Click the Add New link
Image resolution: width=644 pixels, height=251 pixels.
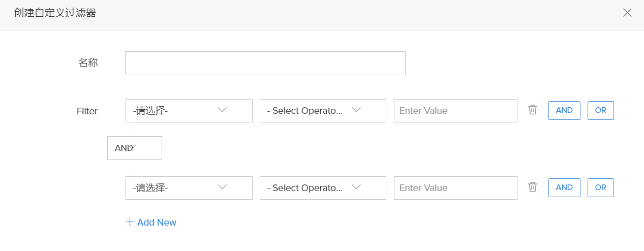pos(157,223)
